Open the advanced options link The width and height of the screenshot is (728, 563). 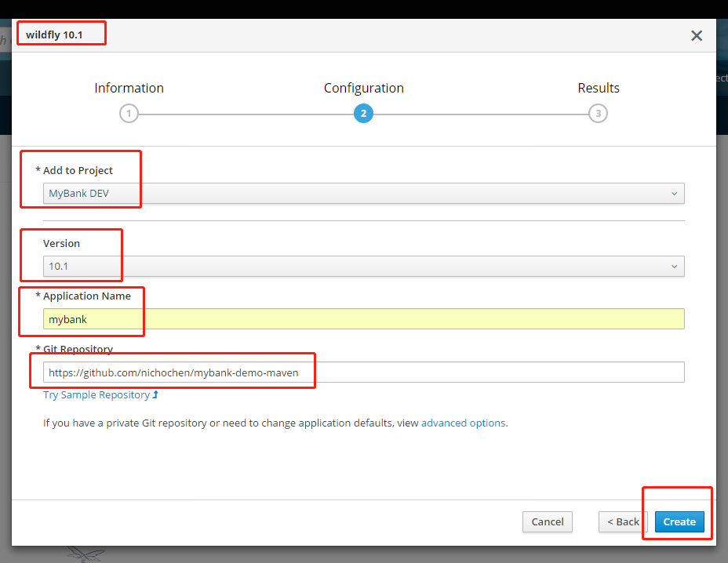click(x=463, y=423)
